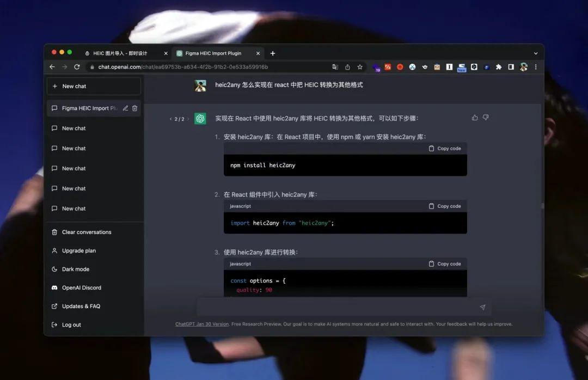Image resolution: width=588 pixels, height=380 pixels.
Task: Click the 'npm install heic2any' code text
Action: point(262,165)
